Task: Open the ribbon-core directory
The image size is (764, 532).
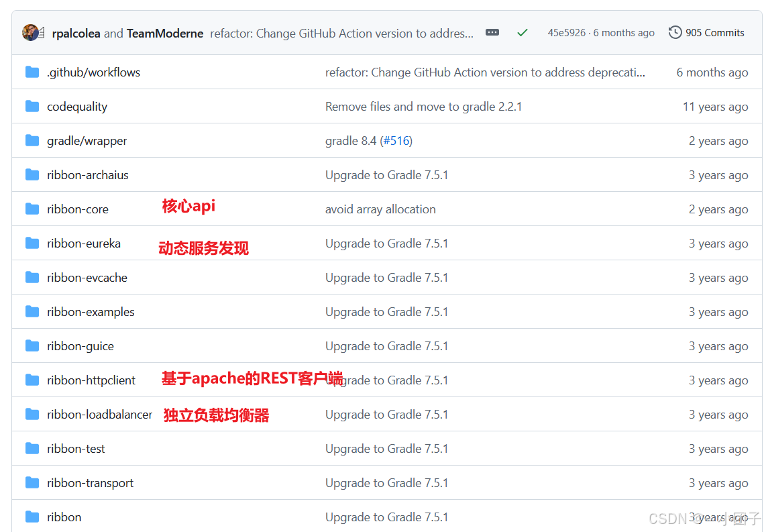Action: coord(77,209)
